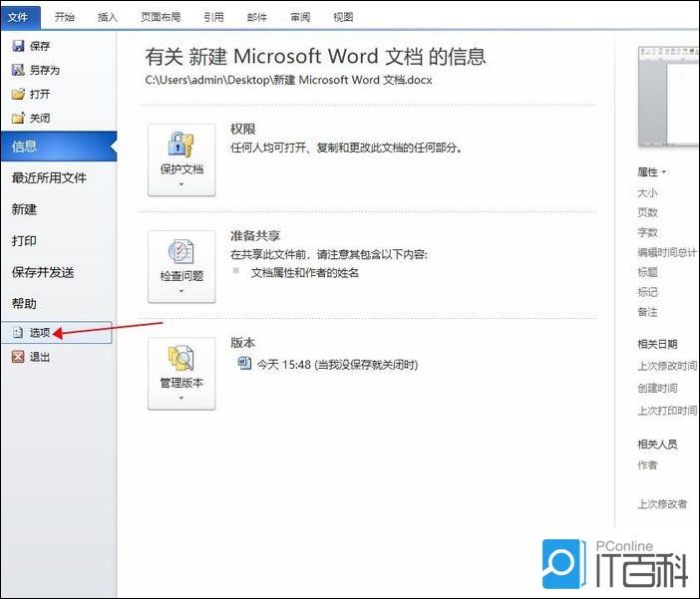700x599 pixels.
Task: Click the 上次修改者 label
Action: click(662, 504)
